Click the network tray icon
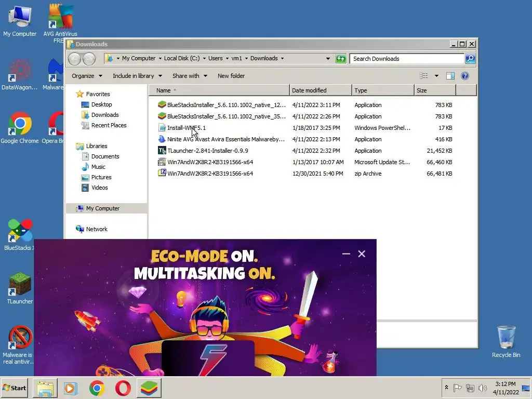The image size is (532, 399). pyautogui.click(x=470, y=388)
